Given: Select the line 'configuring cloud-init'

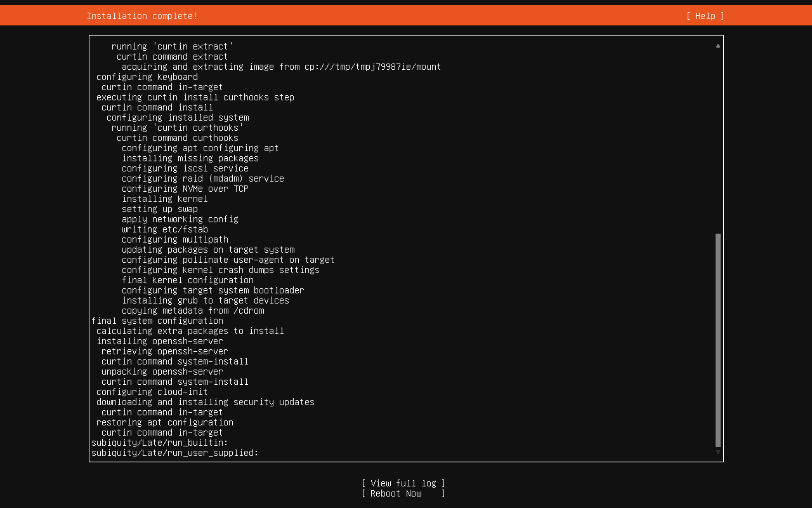Looking at the screenshot, I should 152,392.
